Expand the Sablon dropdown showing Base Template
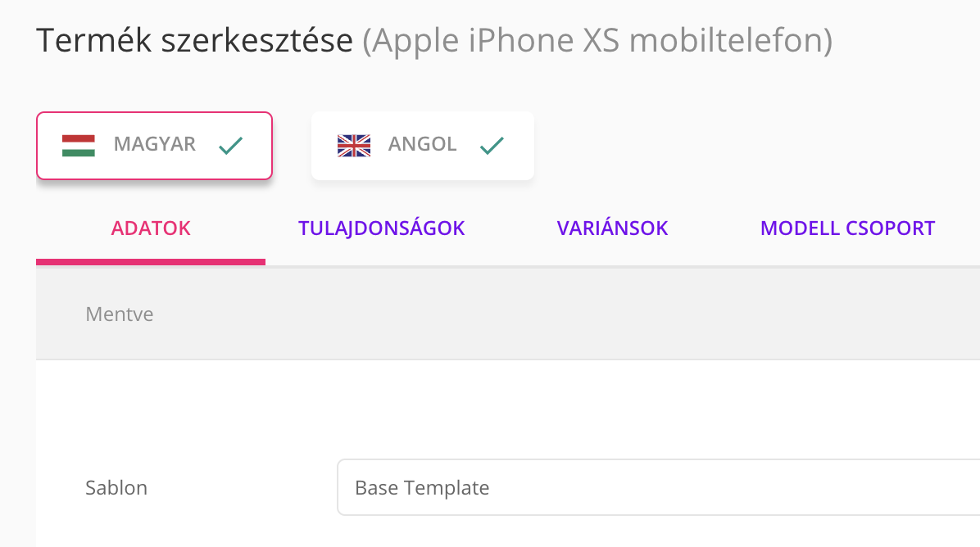The width and height of the screenshot is (980, 547). click(x=656, y=488)
